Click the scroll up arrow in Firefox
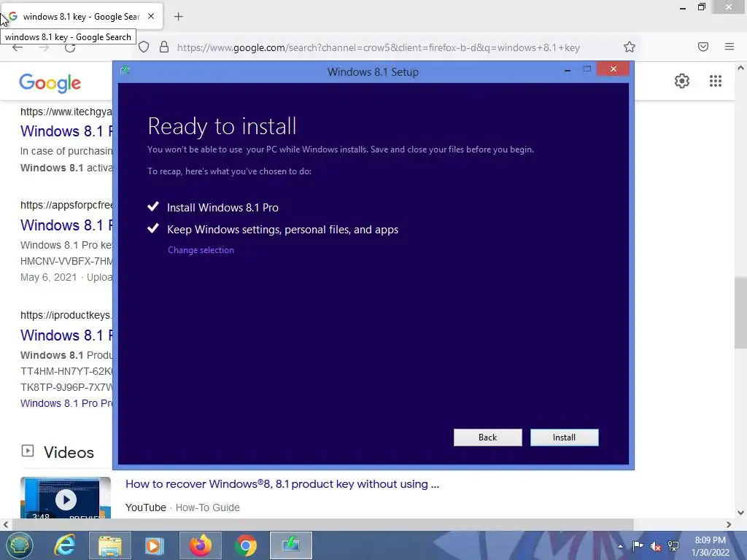This screenshot has width=747, height=560. pyautogui.click(x=741, y=68)
